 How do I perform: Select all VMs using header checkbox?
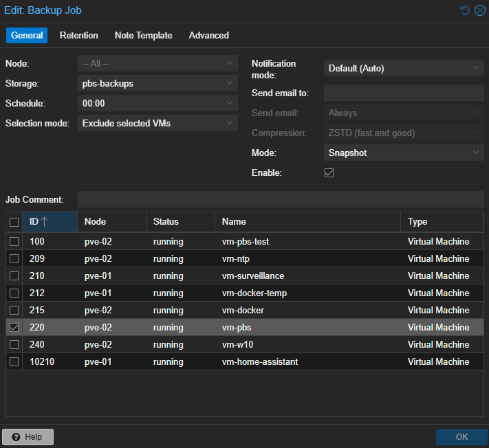tap(14, 222)
